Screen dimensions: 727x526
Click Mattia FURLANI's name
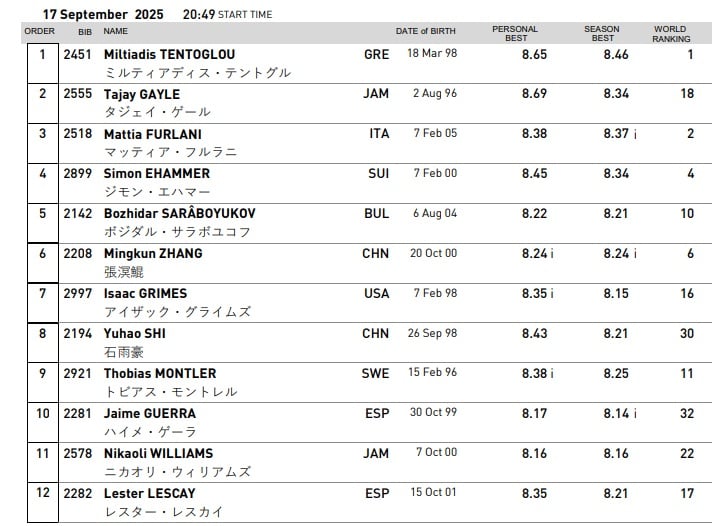(153, 134)
